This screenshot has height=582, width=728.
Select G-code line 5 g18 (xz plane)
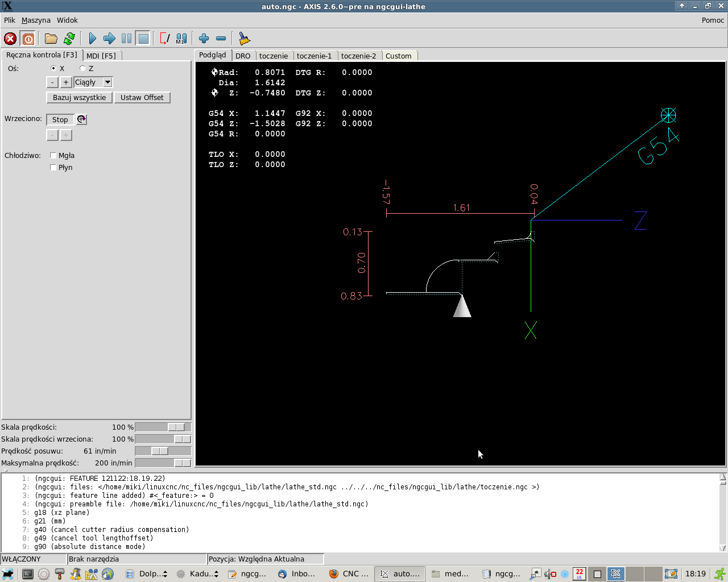tap(62, 513)
